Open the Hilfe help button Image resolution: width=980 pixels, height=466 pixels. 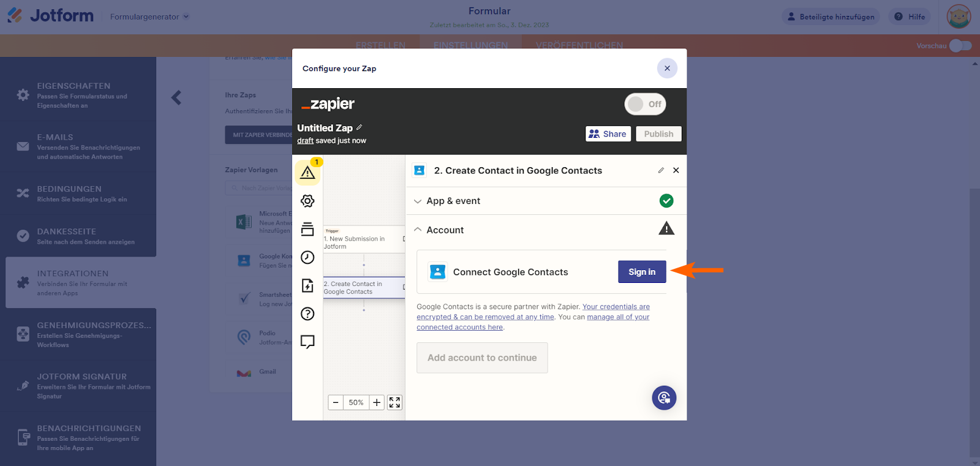pyautogui.click(x=910, y=17)
